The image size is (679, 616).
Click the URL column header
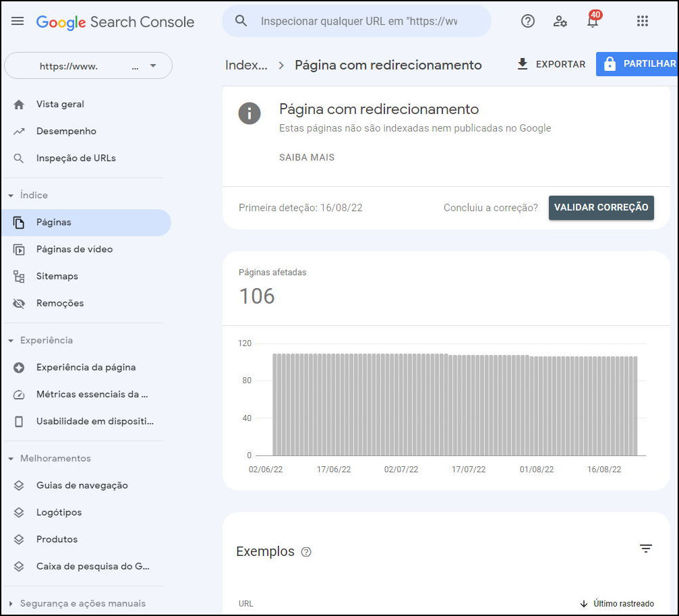(x=246, y=603)
